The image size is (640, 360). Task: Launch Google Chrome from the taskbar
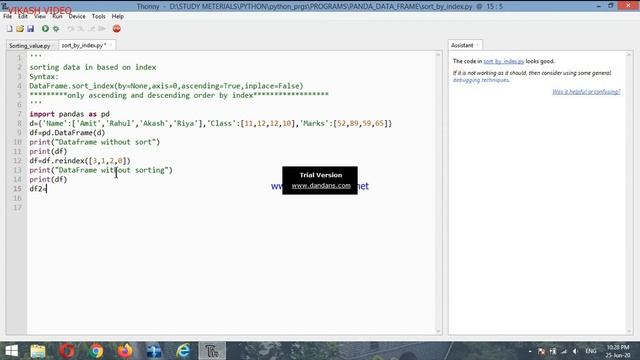pyautogui.click(x=96, y=351)
